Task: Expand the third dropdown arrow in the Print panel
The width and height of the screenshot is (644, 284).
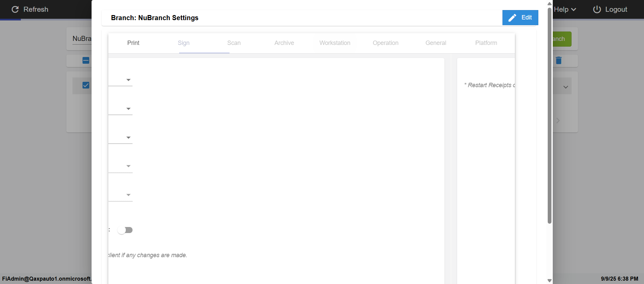Action: [128, 137]
